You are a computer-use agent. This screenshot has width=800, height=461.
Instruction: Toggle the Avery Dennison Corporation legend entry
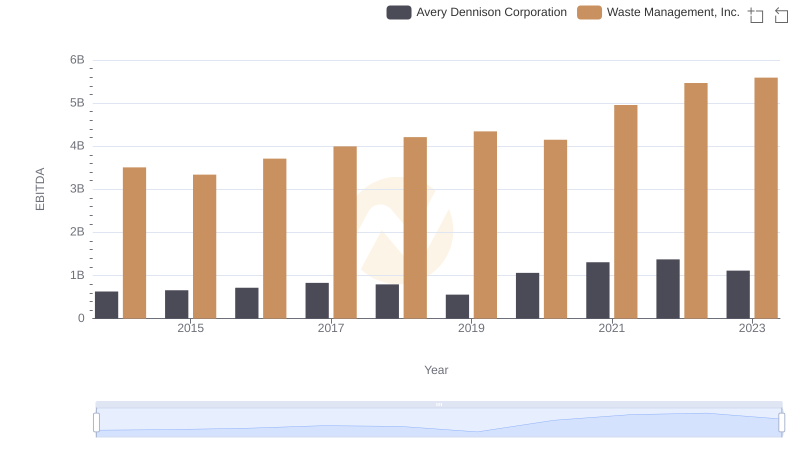pyautogui.click(x=477, y=12)
